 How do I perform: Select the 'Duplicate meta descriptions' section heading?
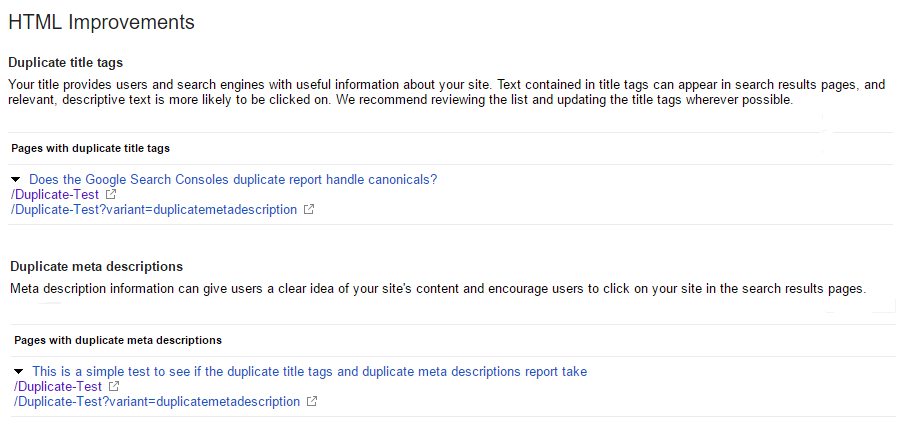tap(96, 266)
